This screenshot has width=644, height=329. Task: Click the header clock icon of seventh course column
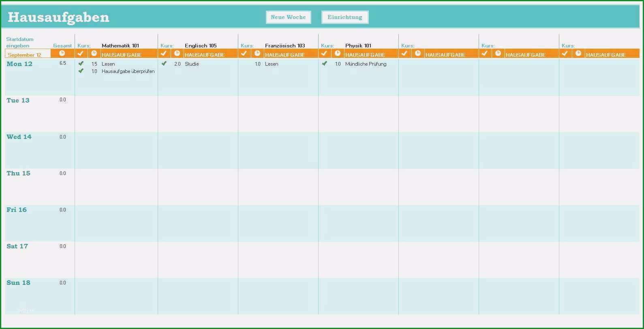(578, 53)
